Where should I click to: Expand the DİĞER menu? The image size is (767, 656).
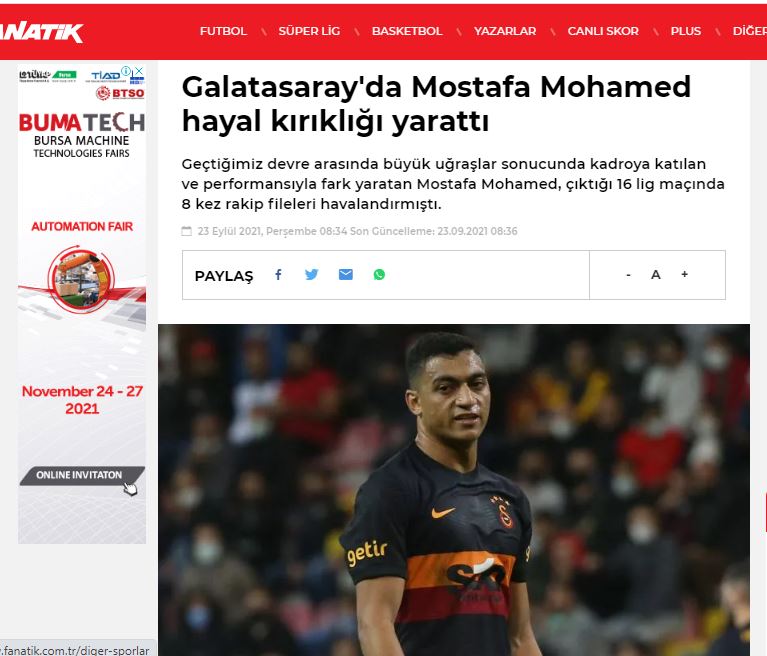[750, 31]
